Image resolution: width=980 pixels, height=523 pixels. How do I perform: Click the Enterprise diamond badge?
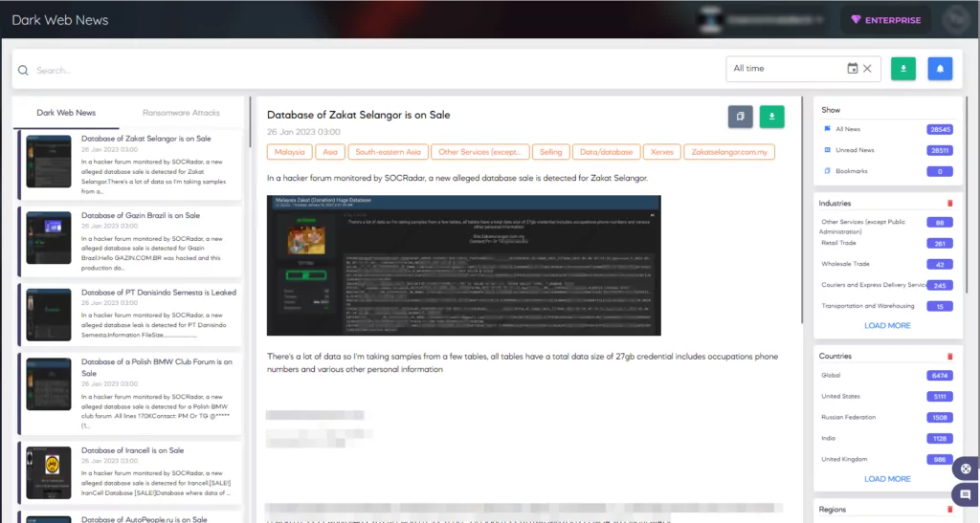885,20
